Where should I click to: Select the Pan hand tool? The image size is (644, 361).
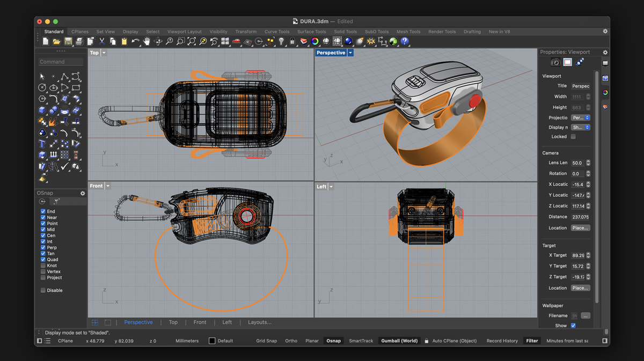[x=147, y=41]
